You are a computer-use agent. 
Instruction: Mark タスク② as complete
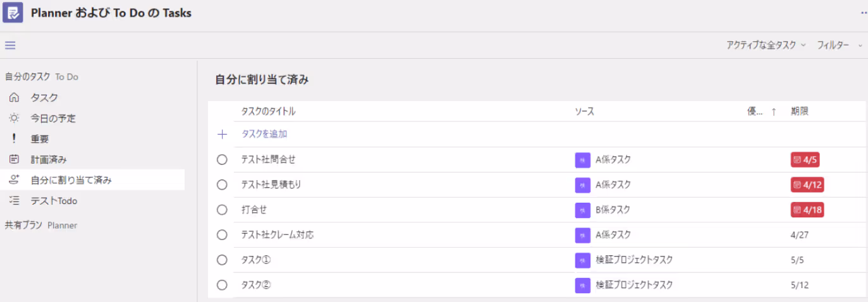click(222, 285)
